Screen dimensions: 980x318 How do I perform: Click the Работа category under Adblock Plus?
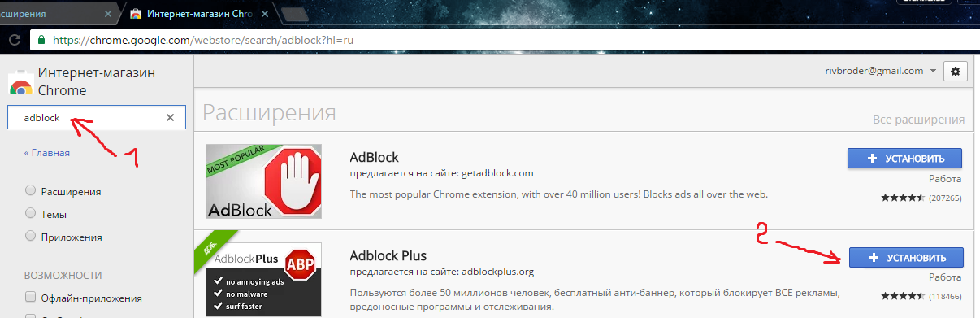[945, 278]
